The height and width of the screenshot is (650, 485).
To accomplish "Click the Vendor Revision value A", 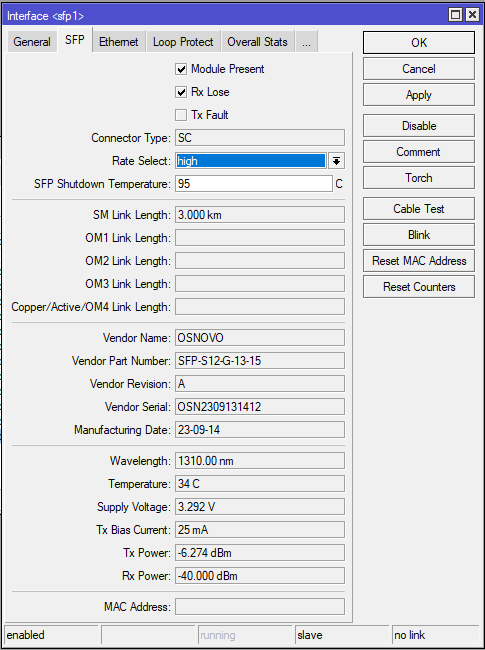I will pyautogui.click(x=260, y=384).
